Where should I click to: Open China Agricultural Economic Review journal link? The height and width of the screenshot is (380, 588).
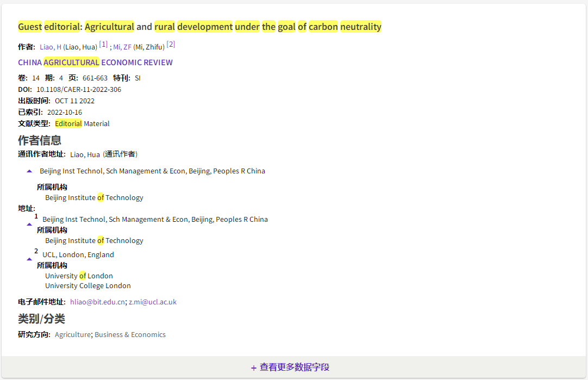(x=95, y=63)
